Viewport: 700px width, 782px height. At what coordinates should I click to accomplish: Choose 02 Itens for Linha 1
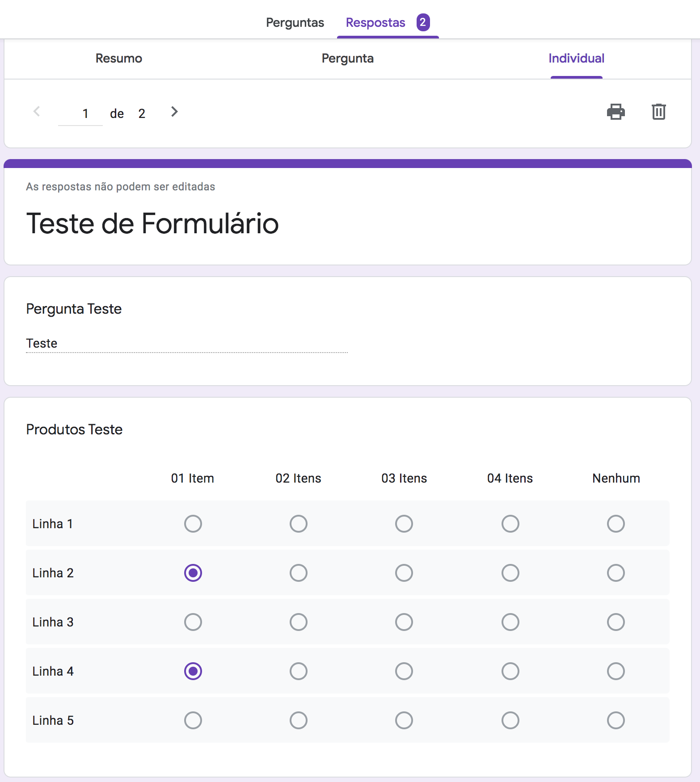[299, 524]
